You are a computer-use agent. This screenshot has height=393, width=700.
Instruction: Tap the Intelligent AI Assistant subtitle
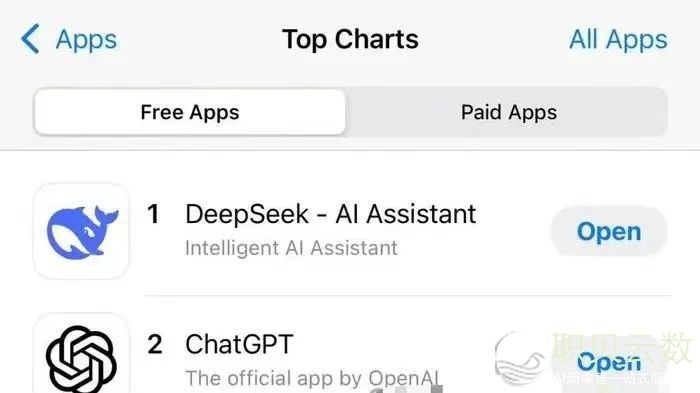tap(291, 248)
